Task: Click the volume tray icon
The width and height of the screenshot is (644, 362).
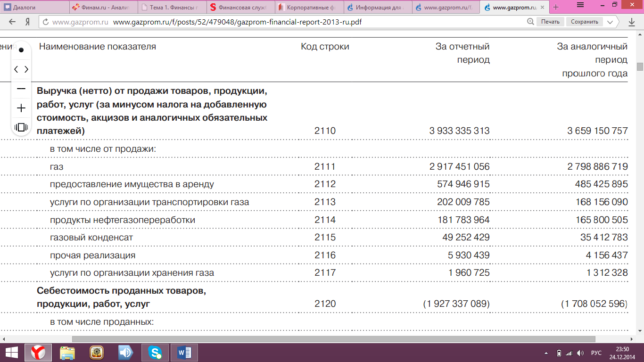Action: pyautogui.click(x=580, y=353)
